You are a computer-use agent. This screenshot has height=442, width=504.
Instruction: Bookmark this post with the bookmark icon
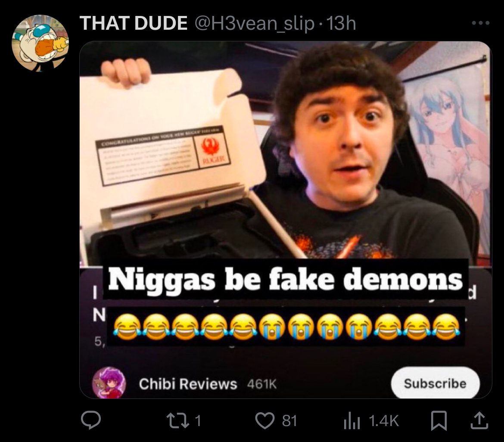(x=439, y=420)
